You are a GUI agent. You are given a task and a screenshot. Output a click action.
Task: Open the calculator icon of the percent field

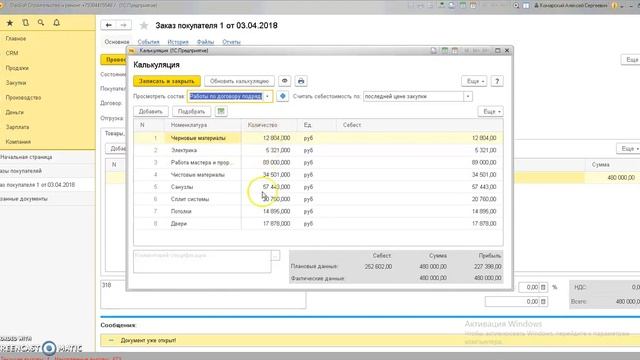click(x=543, y=287)
